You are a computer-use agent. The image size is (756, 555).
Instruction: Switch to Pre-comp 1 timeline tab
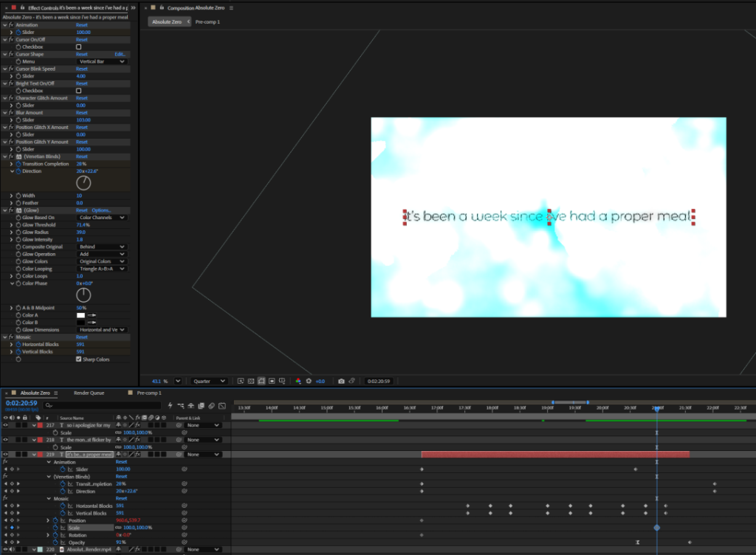149,393
